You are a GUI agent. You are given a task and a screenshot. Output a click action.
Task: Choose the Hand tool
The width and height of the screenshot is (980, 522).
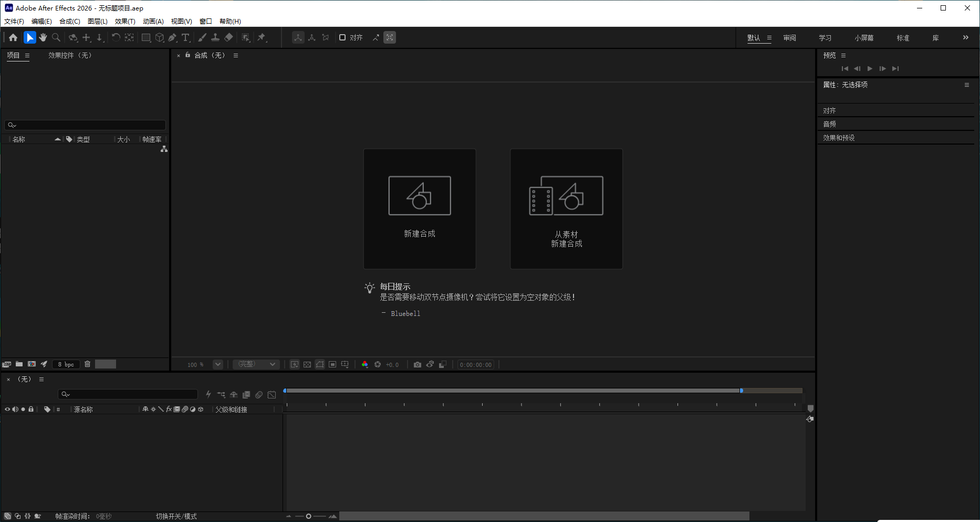point(43,37)
